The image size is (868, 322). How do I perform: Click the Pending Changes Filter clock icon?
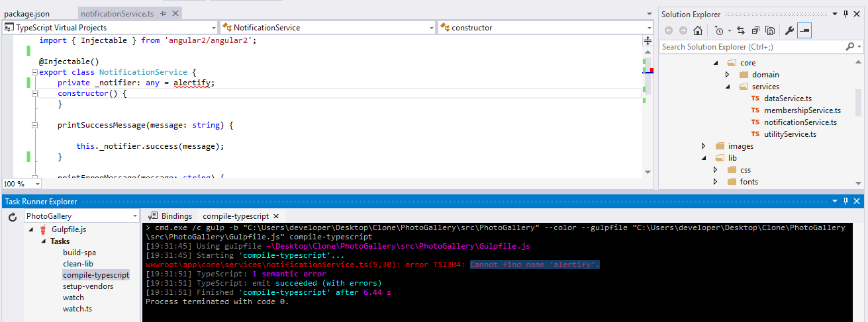click(x=719, y=30)
